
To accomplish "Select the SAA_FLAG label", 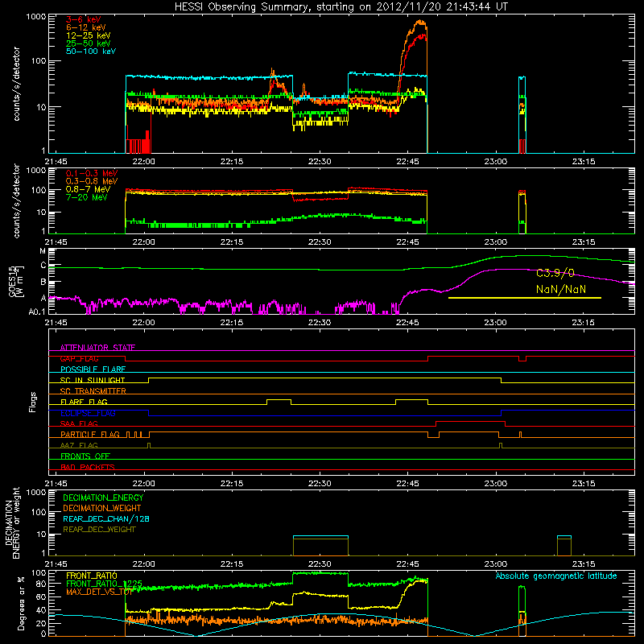I will point(79,423).
